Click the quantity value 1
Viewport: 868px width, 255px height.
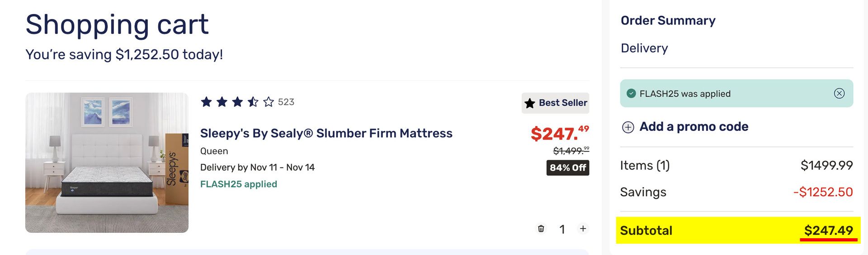coord(562,229)
